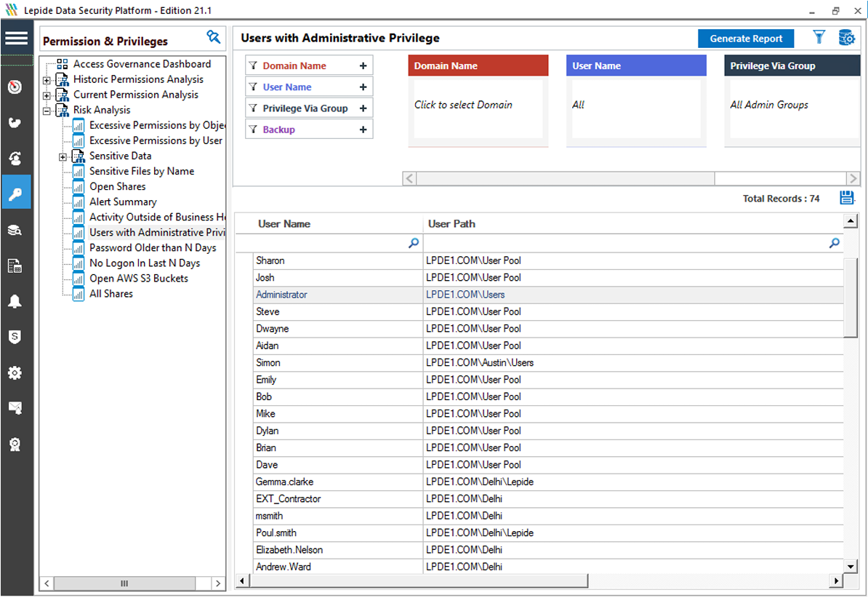Image resolution: width=868 pixels, height=598 pixels.
Task: Open the hamburger menu in sidebar
Action: click(x=16, y=39)
